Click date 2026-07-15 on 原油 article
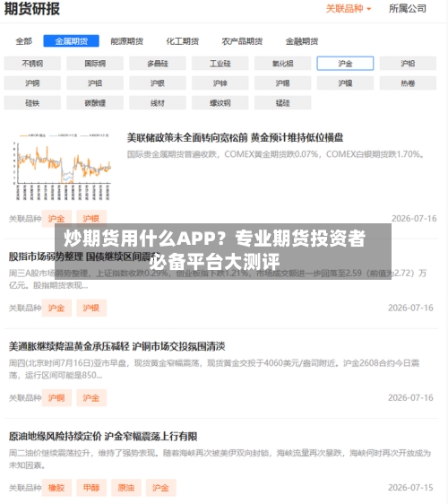 pyautogui.click(x=410, y=488)
